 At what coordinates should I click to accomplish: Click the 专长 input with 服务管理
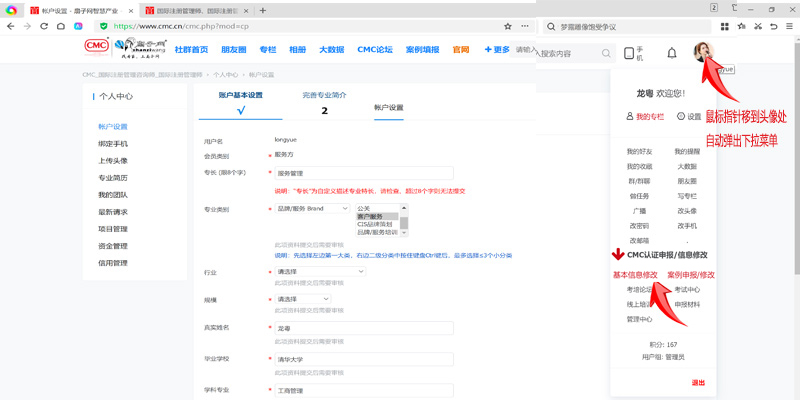tap(364, 173)
